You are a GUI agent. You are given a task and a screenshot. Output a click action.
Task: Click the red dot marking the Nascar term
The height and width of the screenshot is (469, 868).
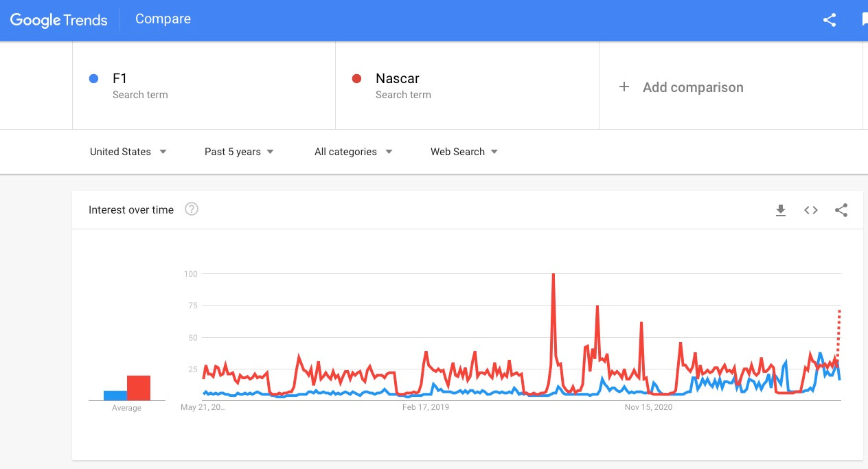point(356,78)
